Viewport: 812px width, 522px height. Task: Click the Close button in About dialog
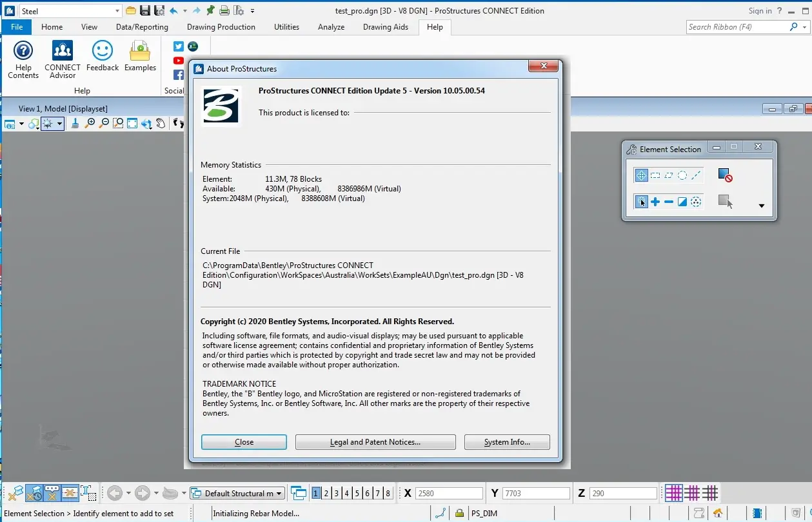point(244,442)
